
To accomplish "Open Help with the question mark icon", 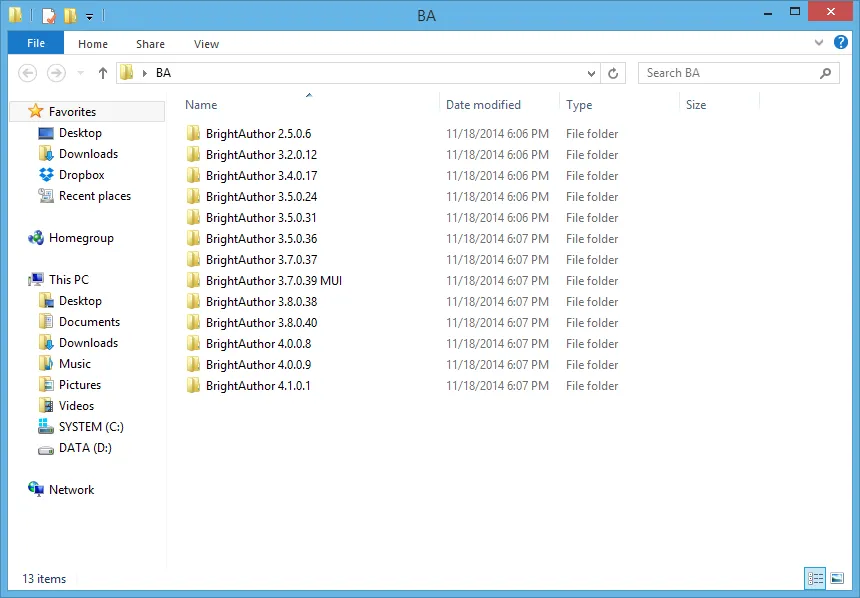I will (x=841, y=42).
